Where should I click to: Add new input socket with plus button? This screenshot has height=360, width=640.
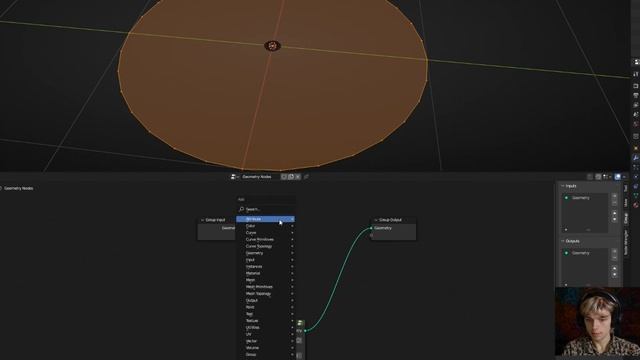tap(614, 196)
